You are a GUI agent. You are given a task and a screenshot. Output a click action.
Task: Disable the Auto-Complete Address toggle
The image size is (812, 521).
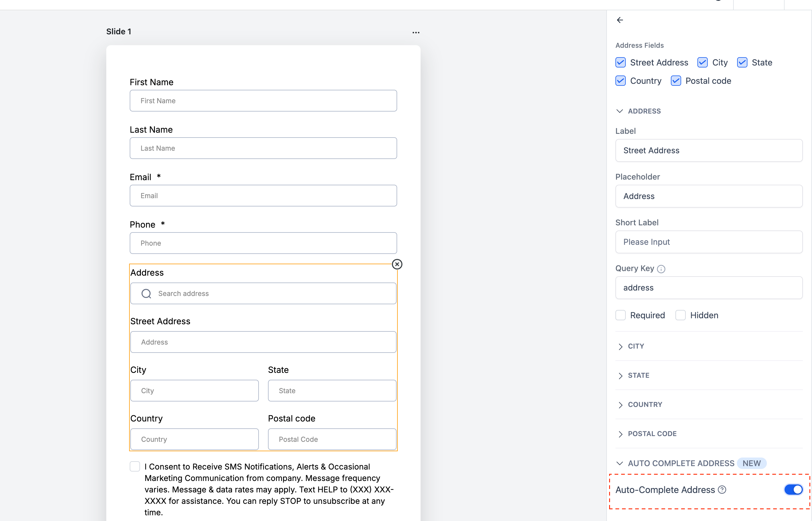(x=793, y=490)
